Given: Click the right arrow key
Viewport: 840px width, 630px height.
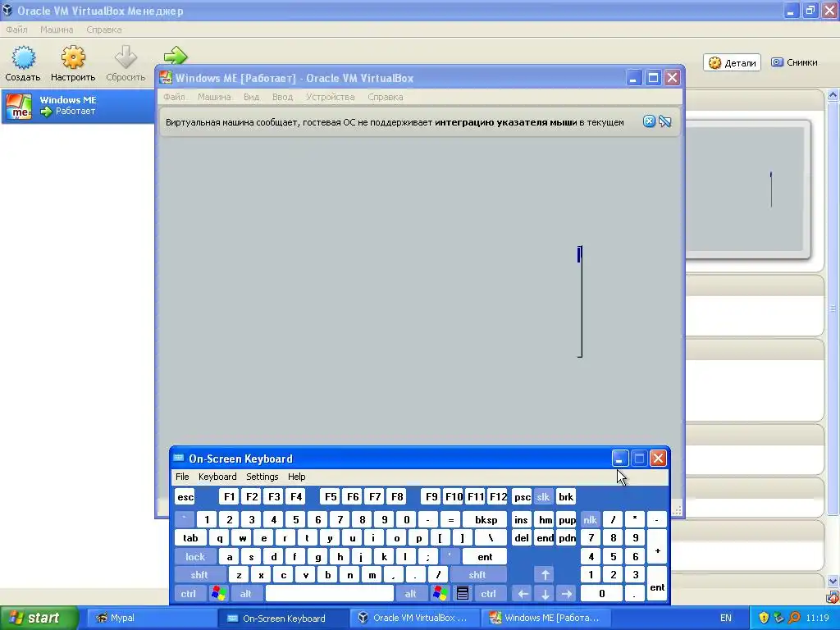Looking at the screenshot, I should pyautogui.click(x=566, y=594).
